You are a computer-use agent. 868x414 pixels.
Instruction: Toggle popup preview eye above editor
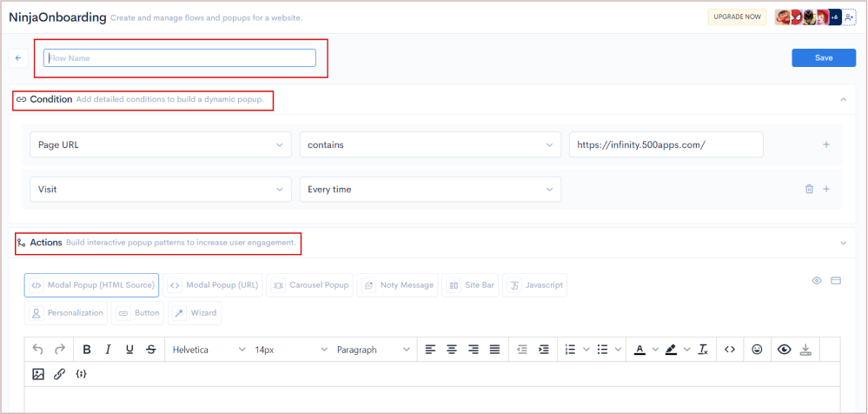[817, 281]
